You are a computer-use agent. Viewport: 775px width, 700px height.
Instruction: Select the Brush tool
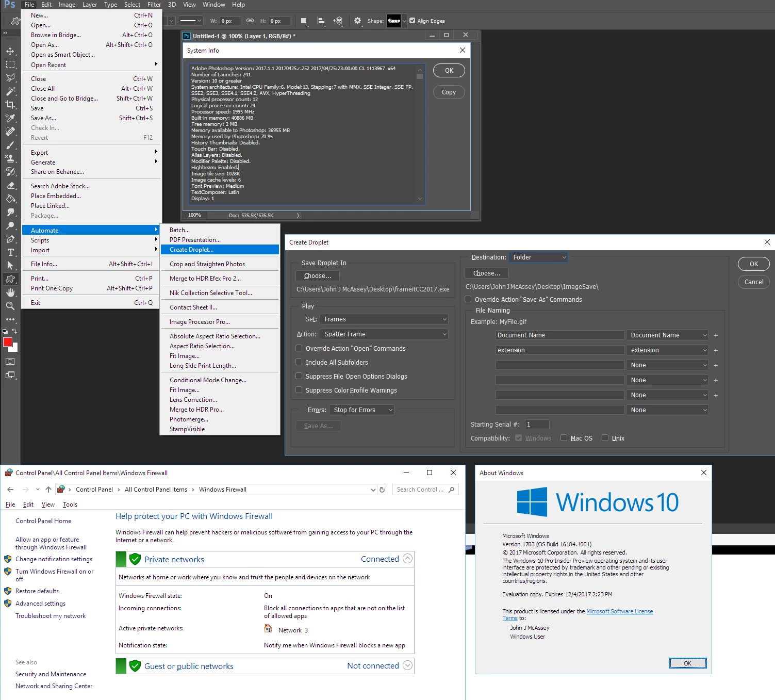[x=10, y=145]
